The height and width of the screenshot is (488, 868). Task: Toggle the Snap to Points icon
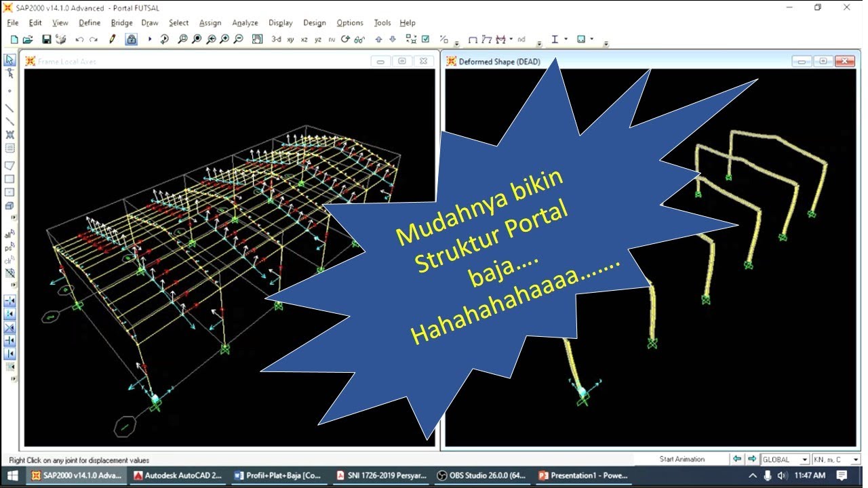click(9, 301)
